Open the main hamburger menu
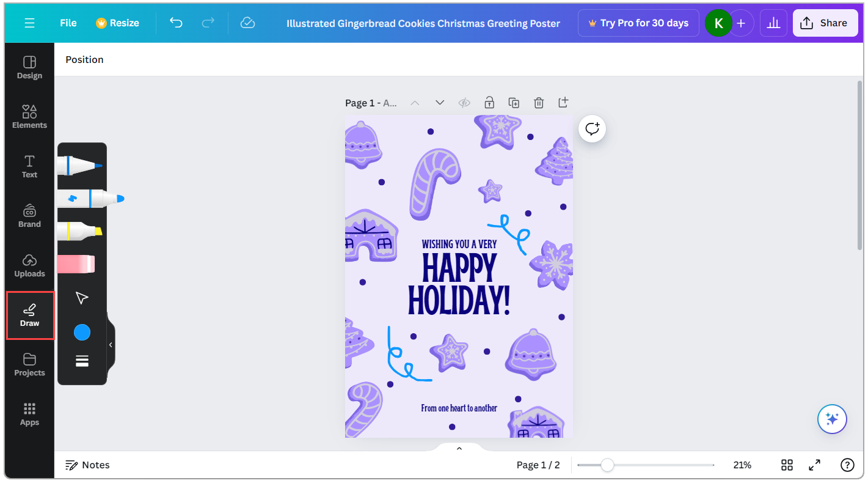Viewport: 868px width, 483px height. tap(29, 23)
